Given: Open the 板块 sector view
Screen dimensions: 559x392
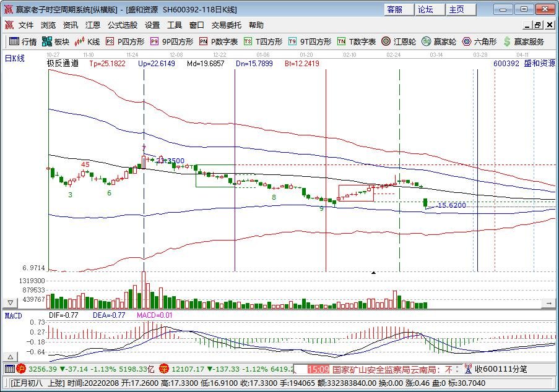Looking at the screenshot, I should click(56, 41).
